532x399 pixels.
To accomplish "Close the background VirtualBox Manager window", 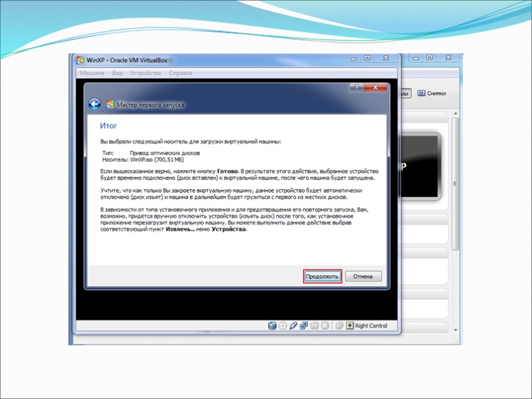I will (448, 58).
